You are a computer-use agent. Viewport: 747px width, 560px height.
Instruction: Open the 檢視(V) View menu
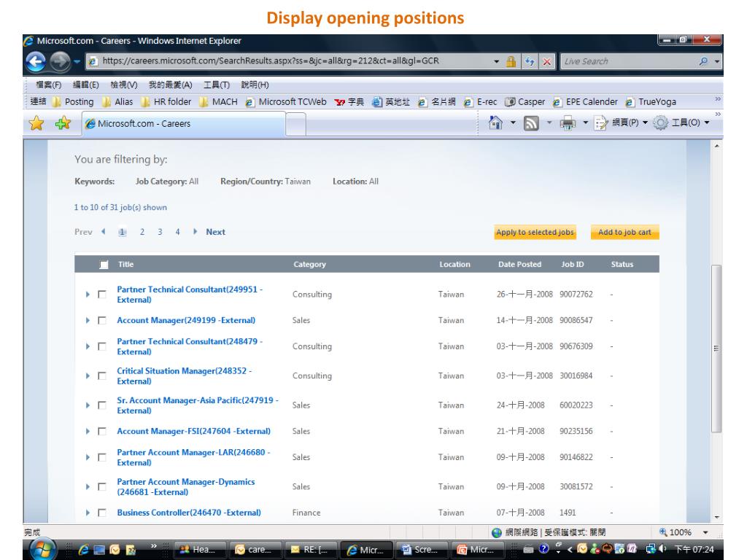click(124, 85)
